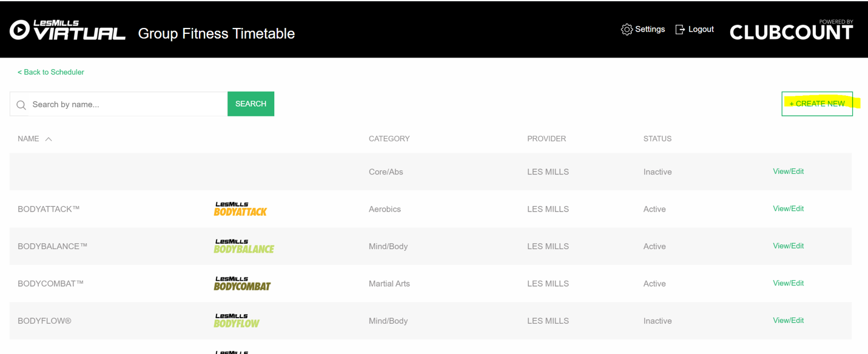
Task: Click Active status in BODYATTACK row
Action: click(654, 209)
